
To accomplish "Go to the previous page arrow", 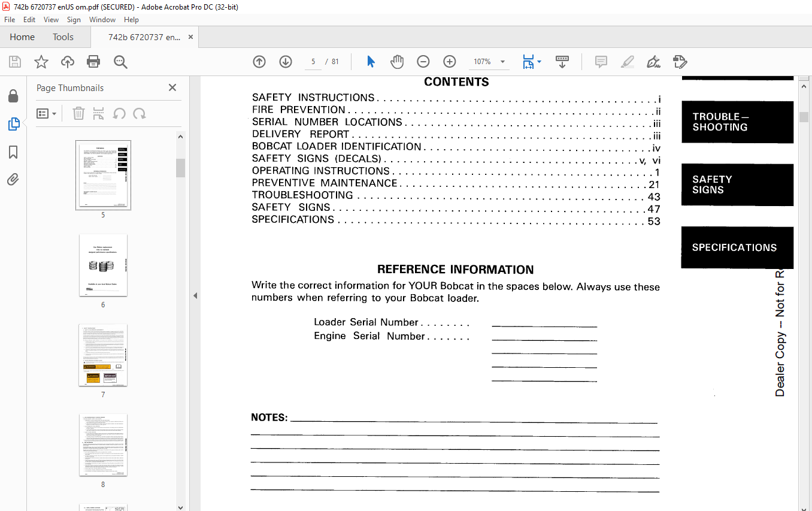I will (259, 62).
